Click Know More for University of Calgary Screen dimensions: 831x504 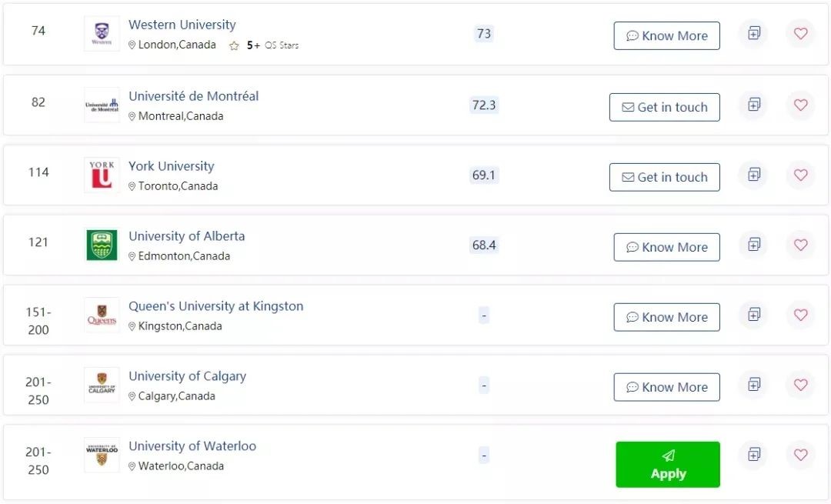(x=666, y=387)
